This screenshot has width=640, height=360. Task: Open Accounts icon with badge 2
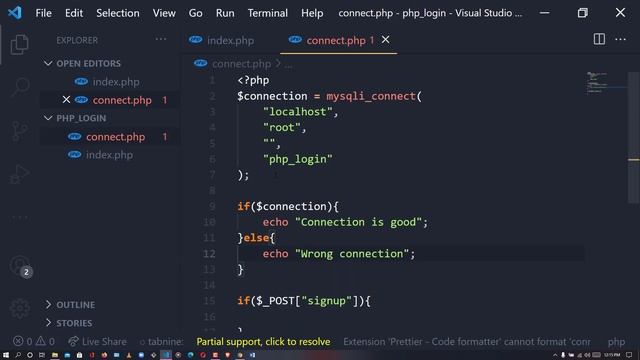point(20,267)
